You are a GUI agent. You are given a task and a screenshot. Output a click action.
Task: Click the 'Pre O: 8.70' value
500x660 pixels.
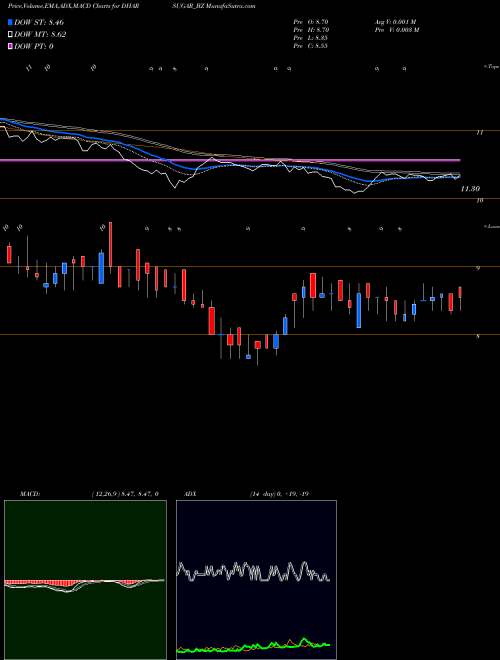(x=311, y=21)
